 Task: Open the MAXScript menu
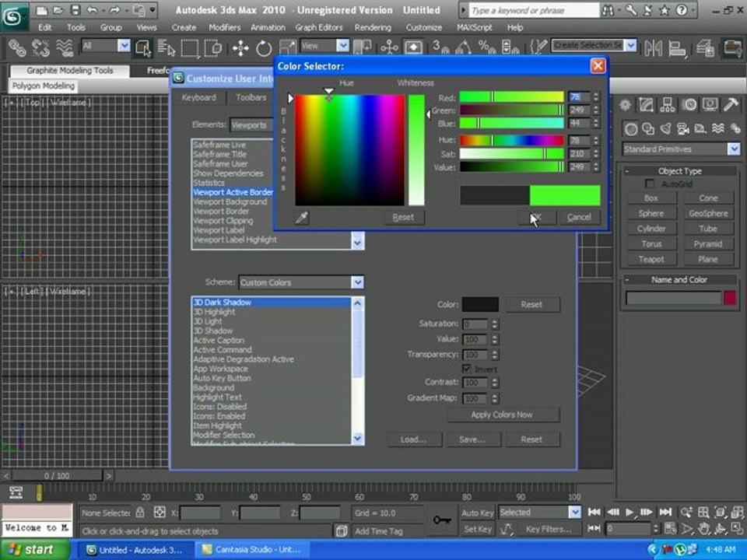[x=474, y=28]
